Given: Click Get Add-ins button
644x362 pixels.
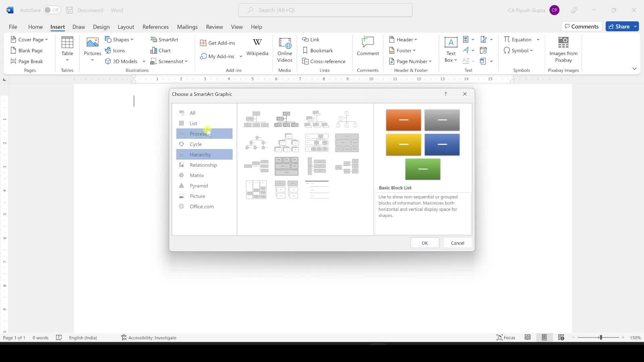Looking at the screenshot, I should pyautogui.click(x=218, y=43).
